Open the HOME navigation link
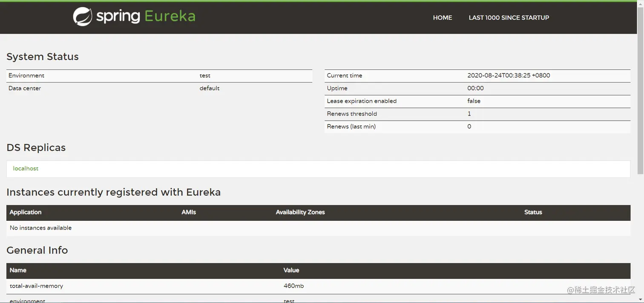 (443, 17)
